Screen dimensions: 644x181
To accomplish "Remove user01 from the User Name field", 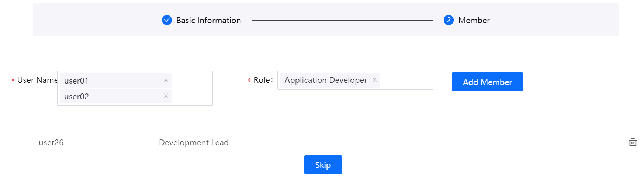I will click(x=166, y=80).
